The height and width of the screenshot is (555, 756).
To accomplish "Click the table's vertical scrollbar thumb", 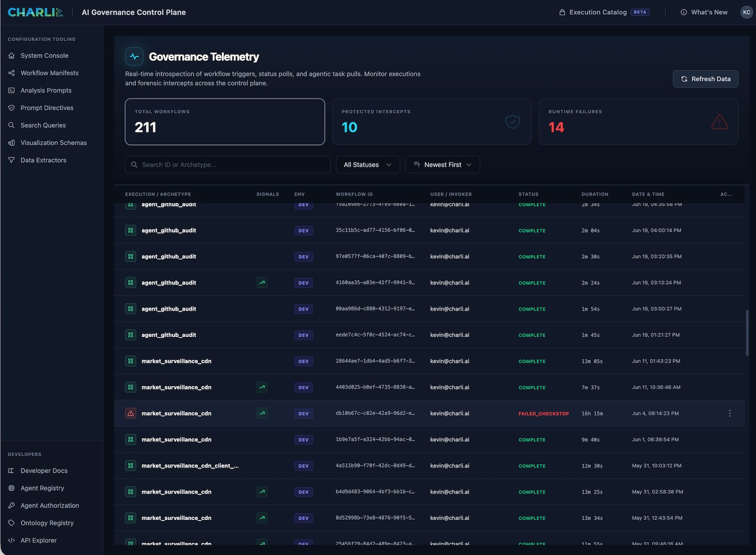I will coord(747,333).
